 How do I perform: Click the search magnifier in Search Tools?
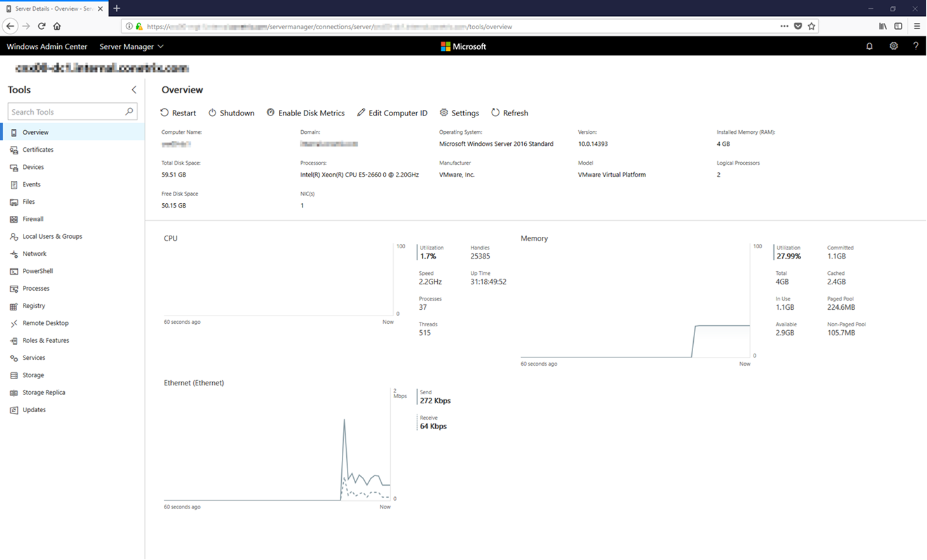tap(129, 112)
